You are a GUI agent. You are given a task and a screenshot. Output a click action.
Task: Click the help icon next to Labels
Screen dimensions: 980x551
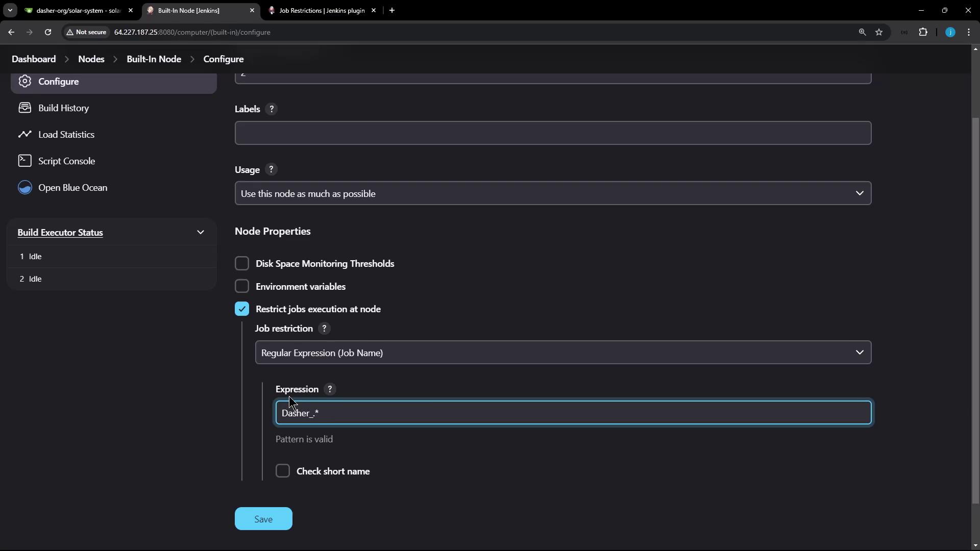272,109
